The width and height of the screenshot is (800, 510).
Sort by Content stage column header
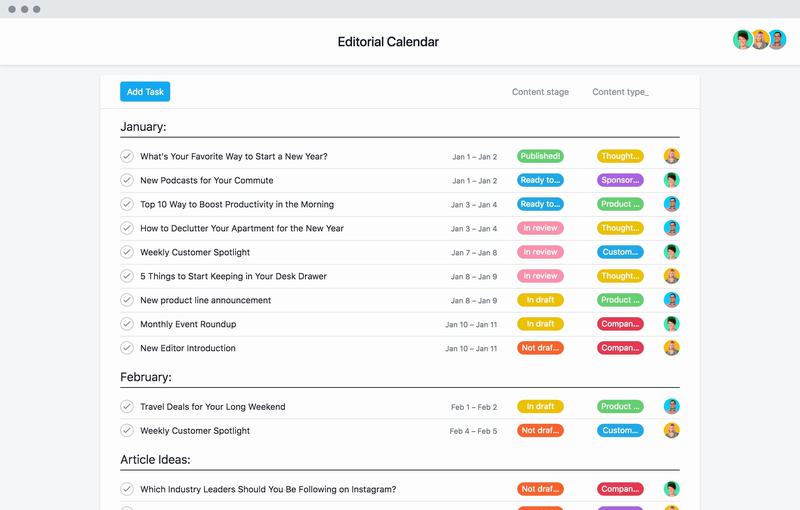point(540,92)
